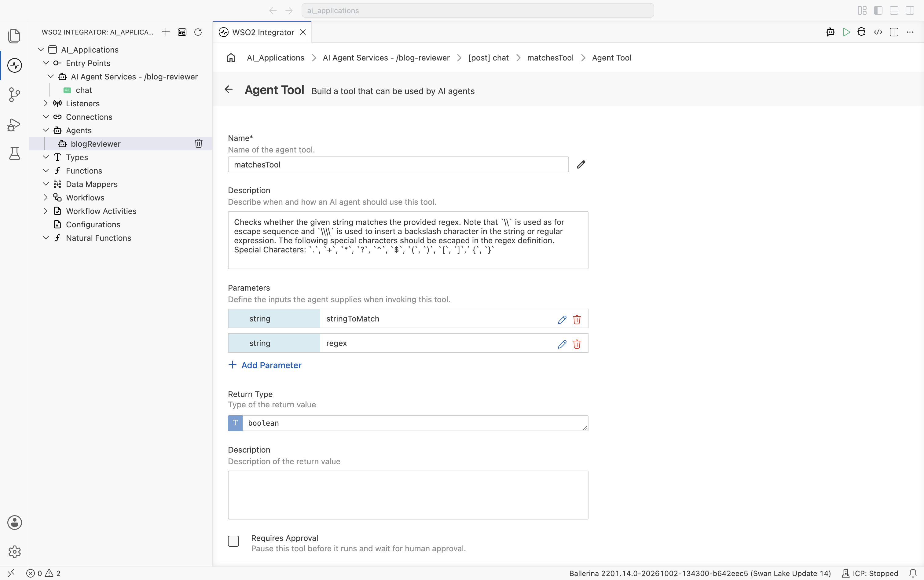Select the WSO2 Integrator tab
Viewport: 924px width, 580px height.
point(262,32)
